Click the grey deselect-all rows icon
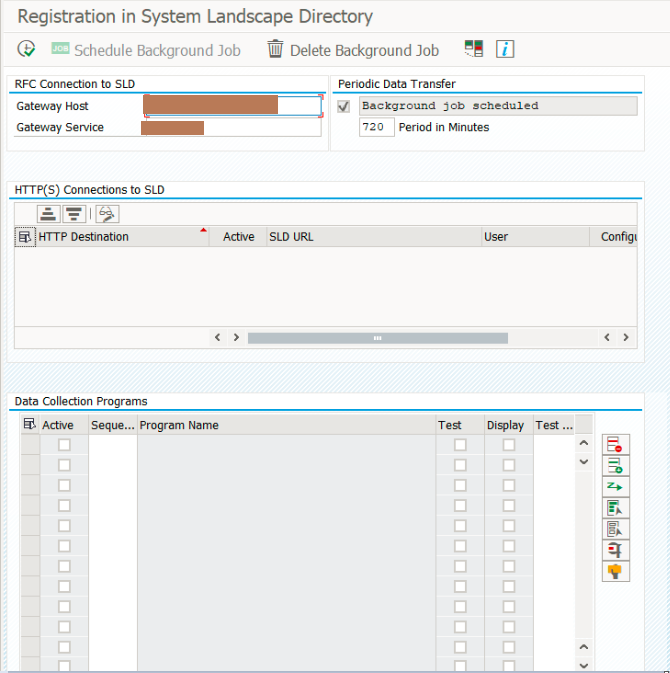 coord(615,529)
